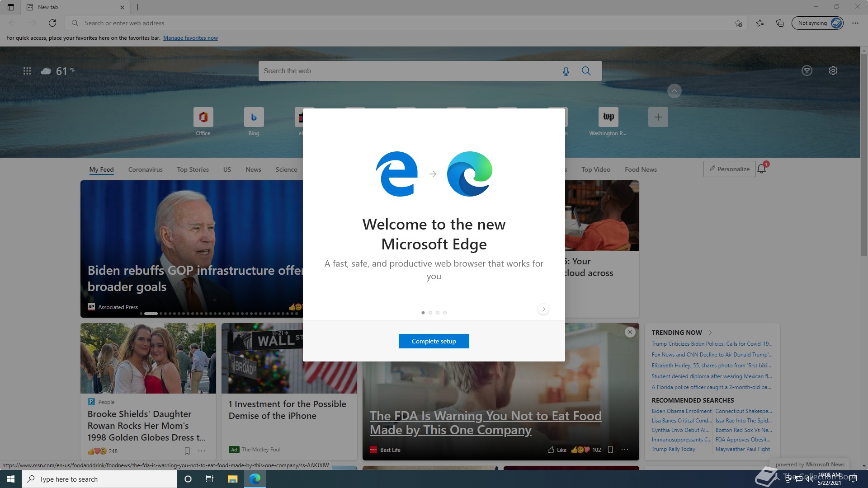Viewport: 868px width, 488px height.
Task: Select the second welcome dialog page dot
Action: [x=430, y=313]
